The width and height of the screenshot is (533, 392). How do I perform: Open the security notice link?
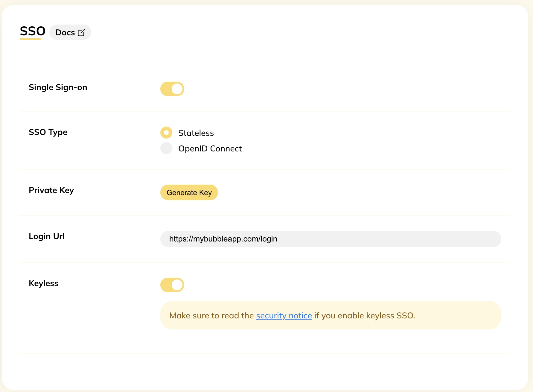pyautogui.click(x=284, y=315)
